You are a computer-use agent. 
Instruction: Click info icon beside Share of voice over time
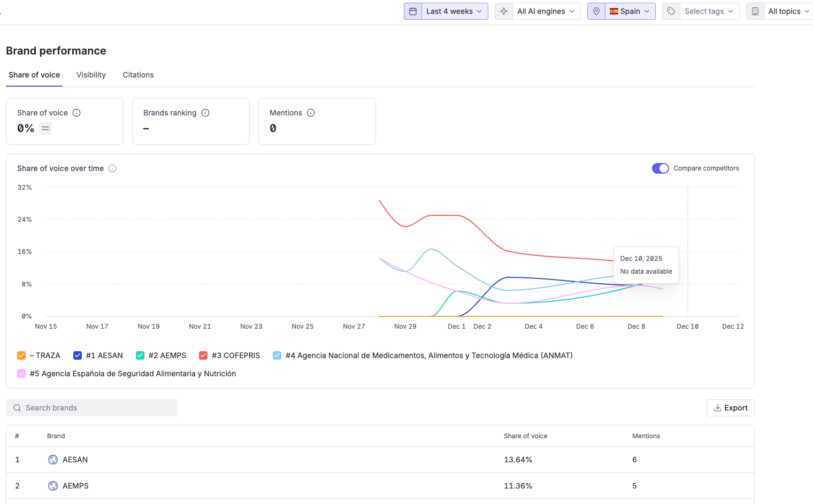[x=112, y=168]
